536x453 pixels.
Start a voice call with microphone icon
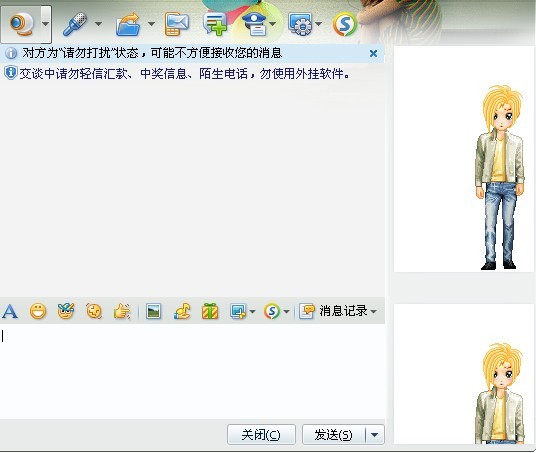tap(75, 24)
